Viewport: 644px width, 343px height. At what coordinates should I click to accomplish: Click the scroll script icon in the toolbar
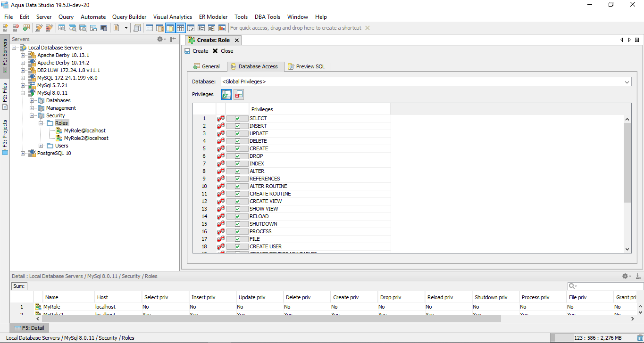pos(137,28)
